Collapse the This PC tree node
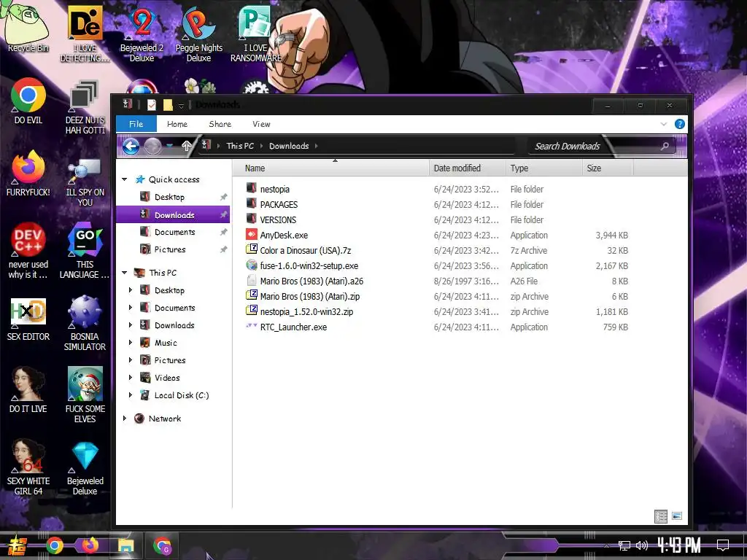Image resolution: width=747 pixels, height=560 pixels. point(124,273)
